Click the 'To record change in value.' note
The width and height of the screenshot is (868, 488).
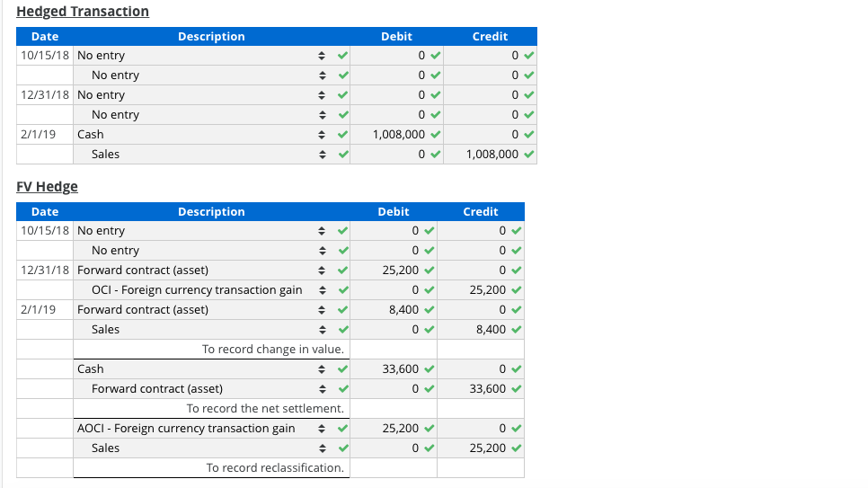click(273, 350)
